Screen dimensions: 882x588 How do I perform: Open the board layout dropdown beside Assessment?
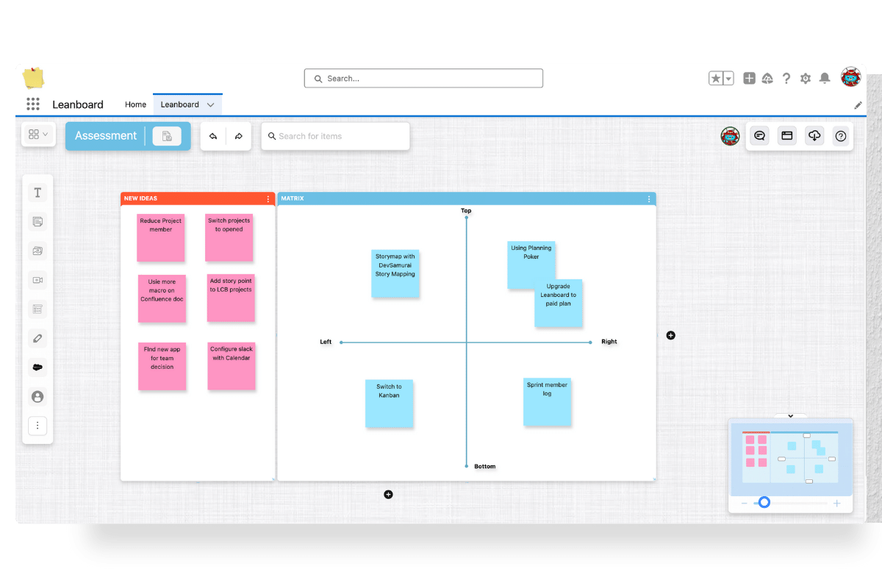click(38, 135)
